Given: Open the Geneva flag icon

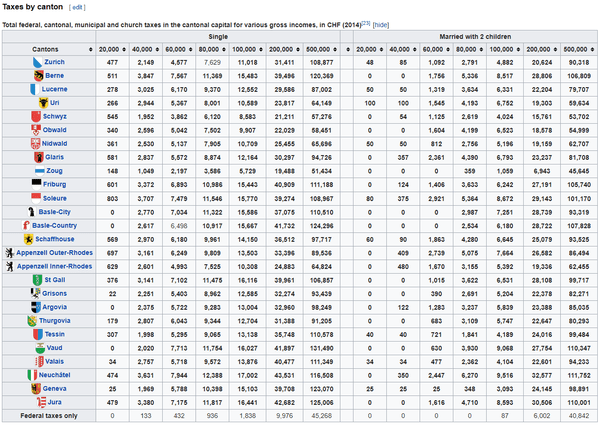Looking at the screenshot, I should pos(34,388).
